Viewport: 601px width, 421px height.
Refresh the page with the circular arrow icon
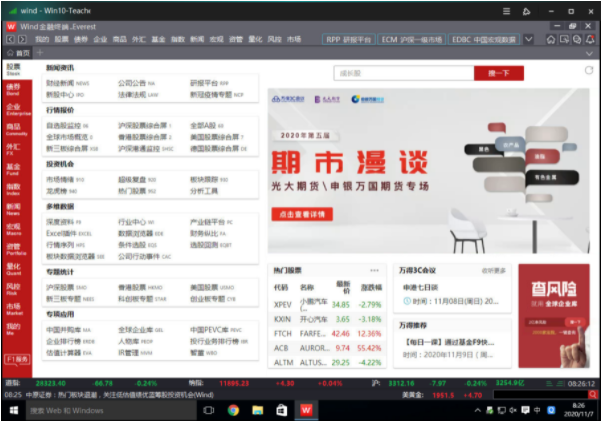pyautogui.click(x=589, y=70)
